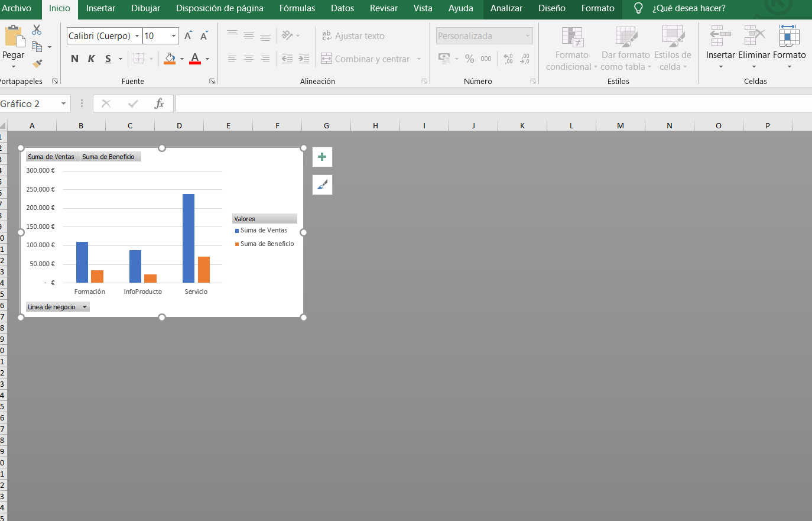Image resolution: width=812 pixels, height=521 pixels.
Task: Align text left in the cell
Action: [x=232, y=59]
